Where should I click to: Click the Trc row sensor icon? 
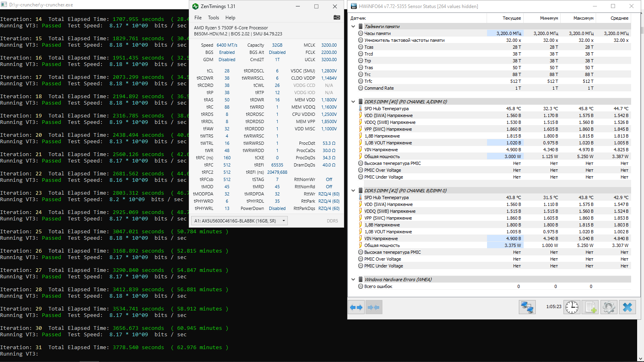361,74
